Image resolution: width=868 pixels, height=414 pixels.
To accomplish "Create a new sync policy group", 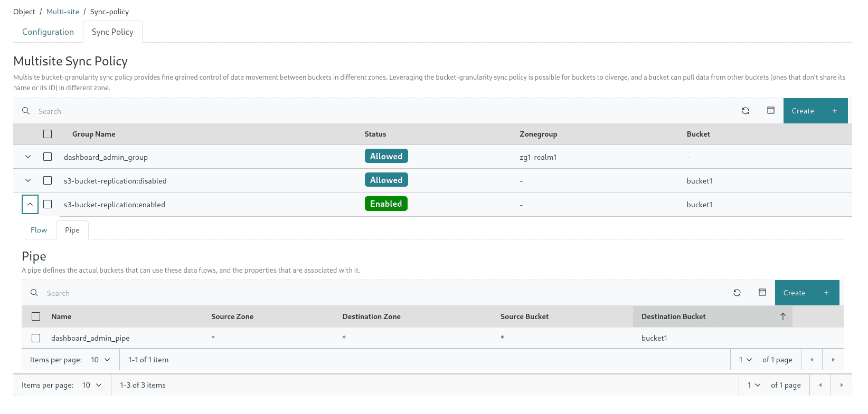I will [x=815, y=111].
